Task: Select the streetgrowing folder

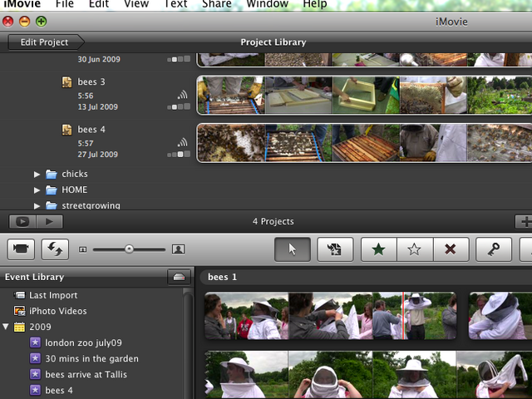Action: (91, 205)
